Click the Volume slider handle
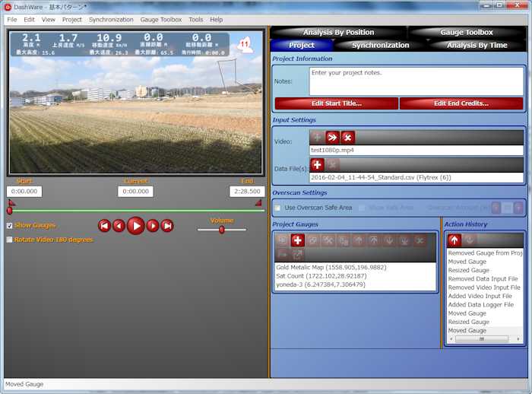This screenshot has height=394, width=532. coord(222,230)
